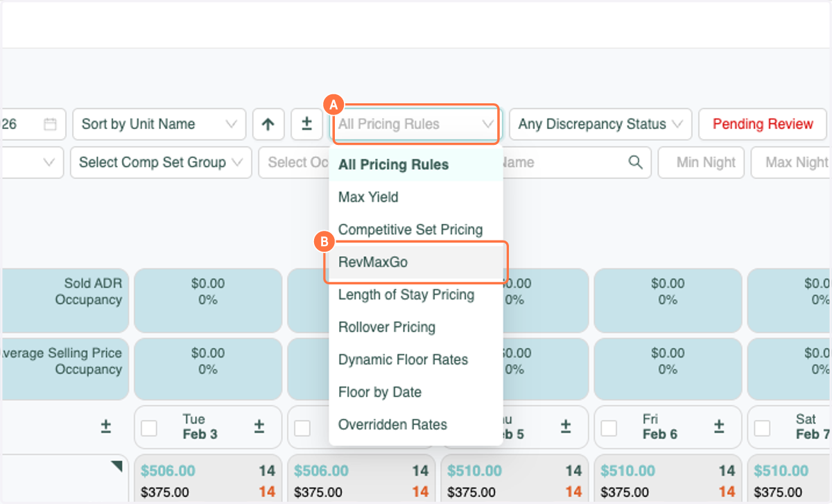The height and width of the screenshot is (504, 832).
Task: Tick the Sat Feb 7 checkbox
Action: [x=762, y=428]
